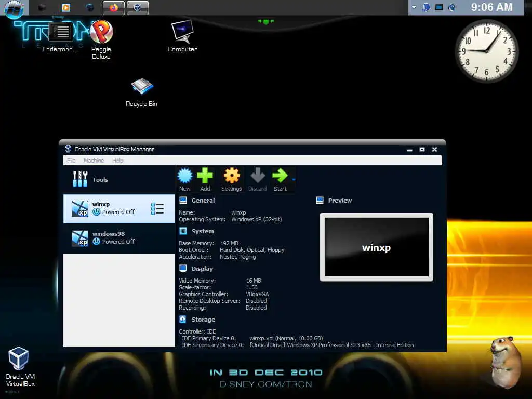Open the Machine menu

click(x=94, y=161)
